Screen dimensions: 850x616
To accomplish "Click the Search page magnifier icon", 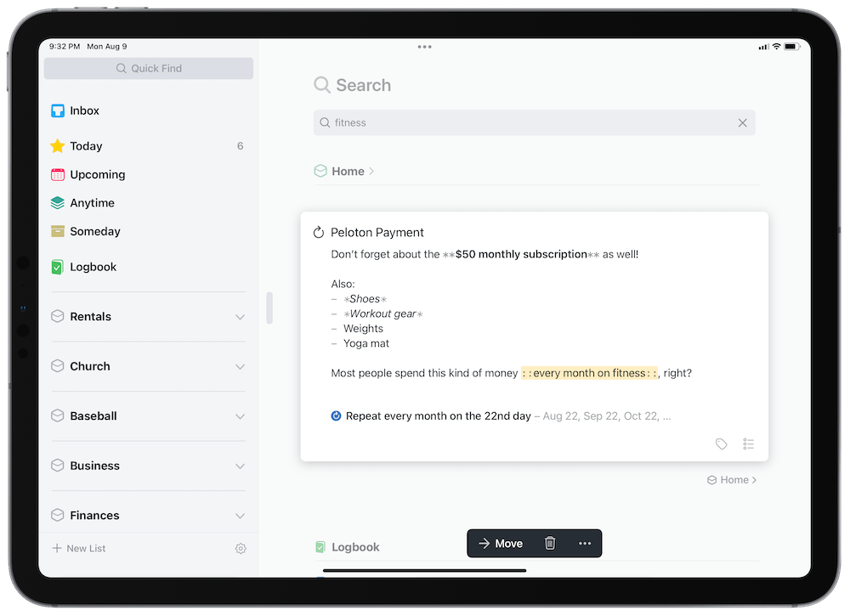I will pyautogui.click(x=322, y=85).
